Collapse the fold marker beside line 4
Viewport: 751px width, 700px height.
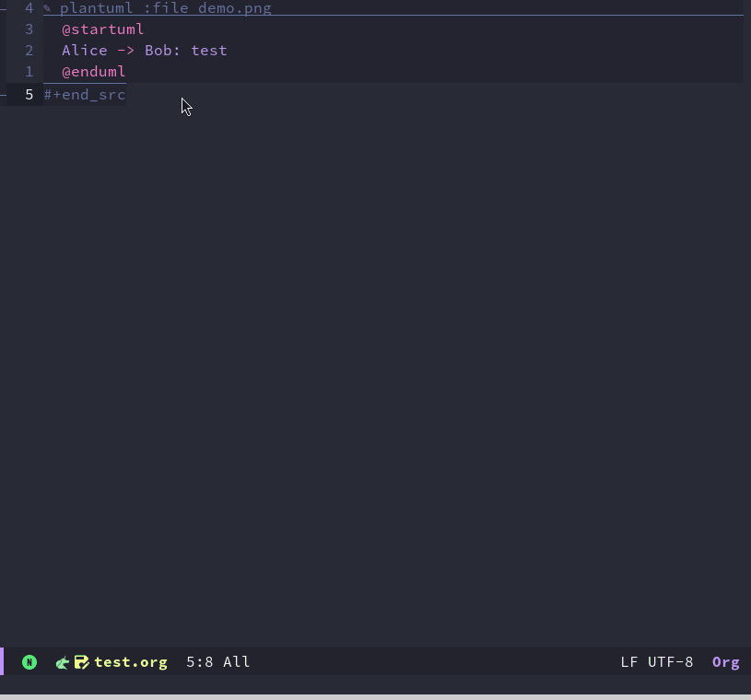[x=4, y=8]
